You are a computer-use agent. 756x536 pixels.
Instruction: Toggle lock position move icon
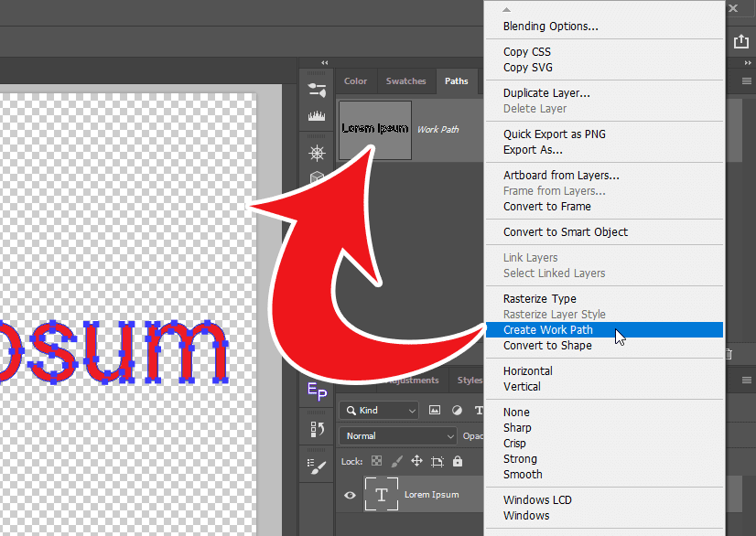point(416,461)
